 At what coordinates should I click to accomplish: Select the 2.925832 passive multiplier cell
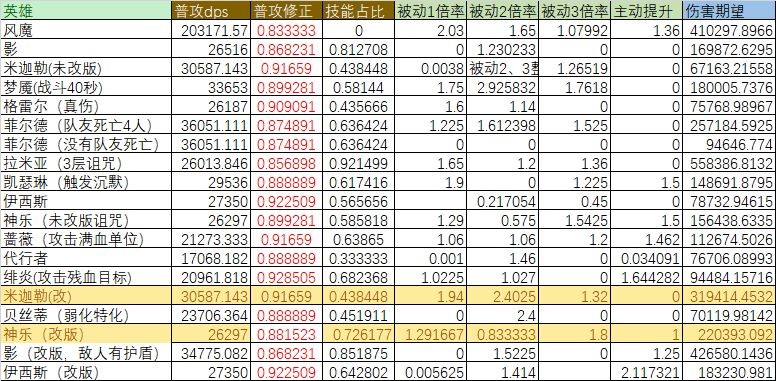pos(502,88)
